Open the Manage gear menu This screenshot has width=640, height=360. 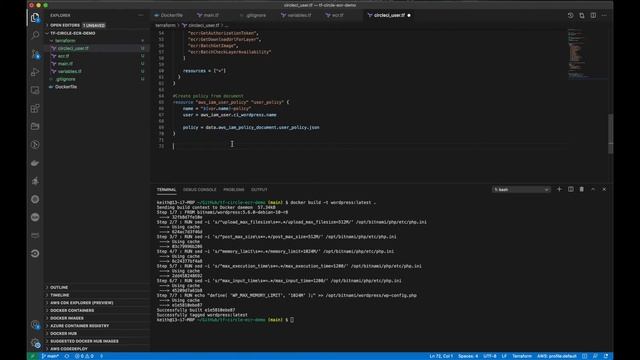click(x=35, y=343)
